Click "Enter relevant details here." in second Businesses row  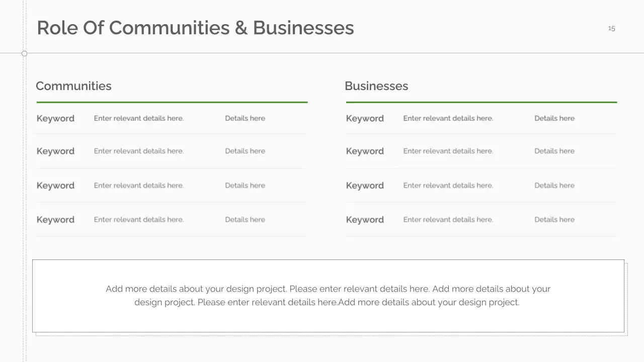pyautogui.click(x=448, y=151)
